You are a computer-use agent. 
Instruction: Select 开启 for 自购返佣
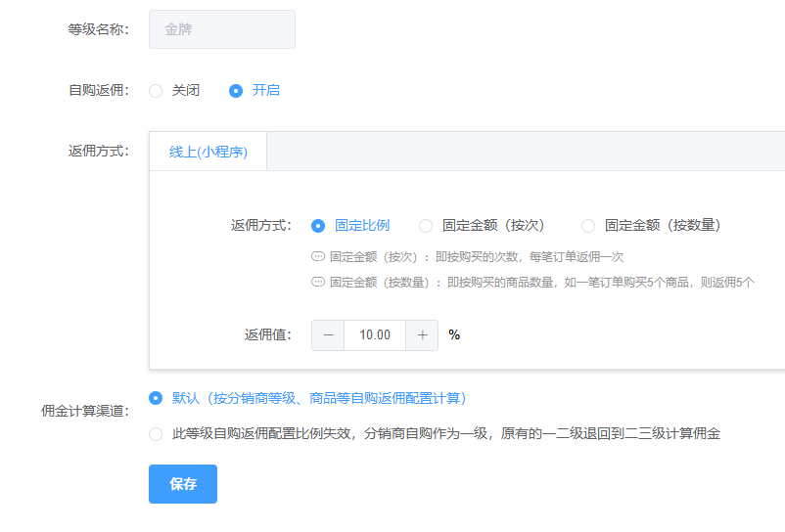tap(236, 90)
